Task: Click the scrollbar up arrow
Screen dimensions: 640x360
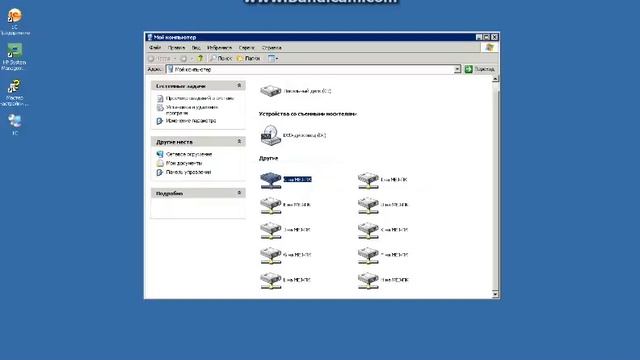Action: (x=495, y=79)
